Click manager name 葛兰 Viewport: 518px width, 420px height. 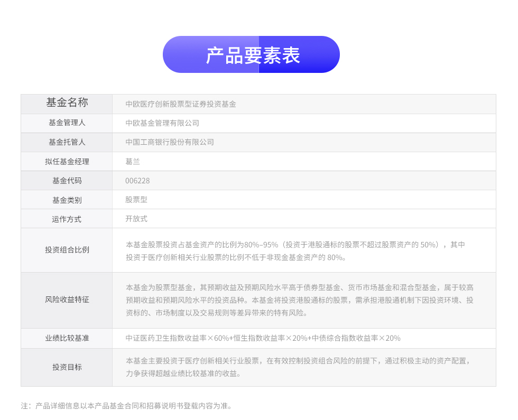point(133,162)
